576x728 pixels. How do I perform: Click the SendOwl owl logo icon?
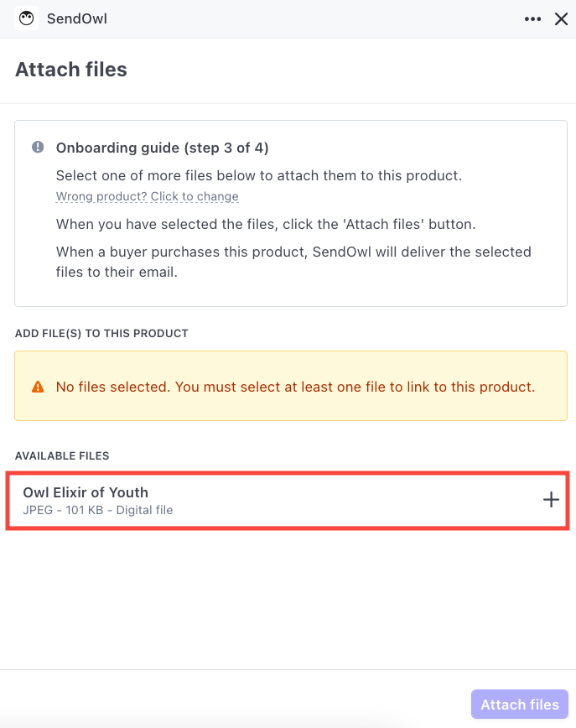pyautogui.click(x=27, y=18)
